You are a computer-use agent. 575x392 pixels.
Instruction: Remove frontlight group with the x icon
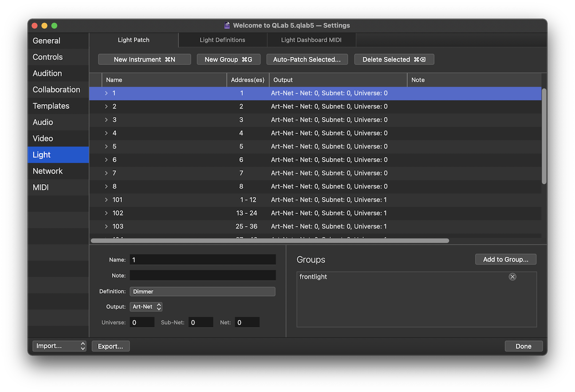point(512,277)
